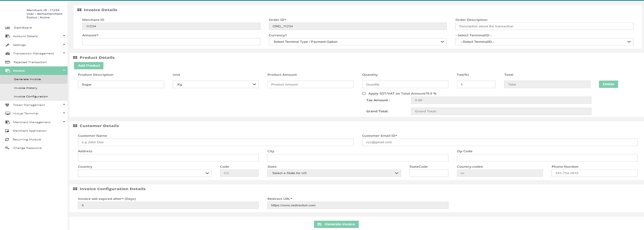
Task: Expand the Country dropdown
Action: 144,173
